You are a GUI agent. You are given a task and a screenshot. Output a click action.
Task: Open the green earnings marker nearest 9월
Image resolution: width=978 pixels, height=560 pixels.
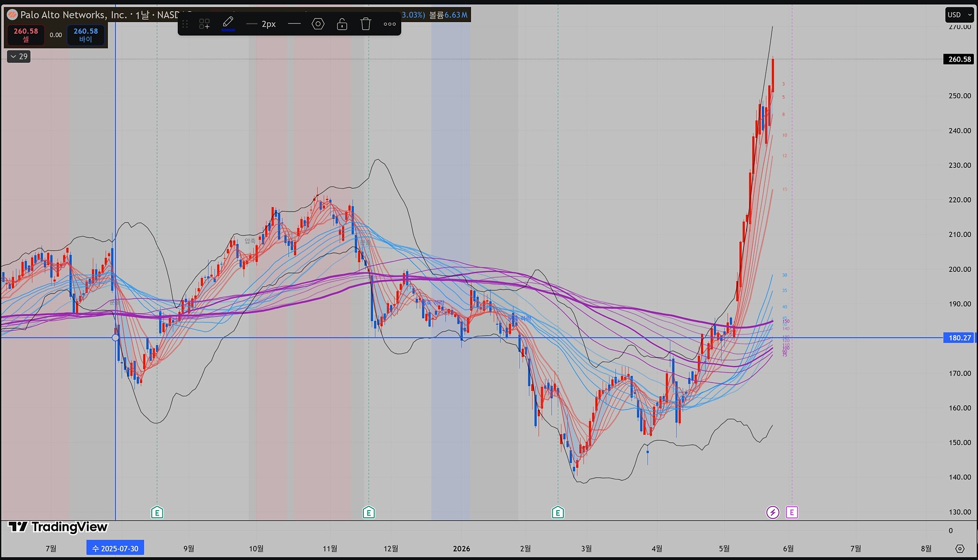157,512
